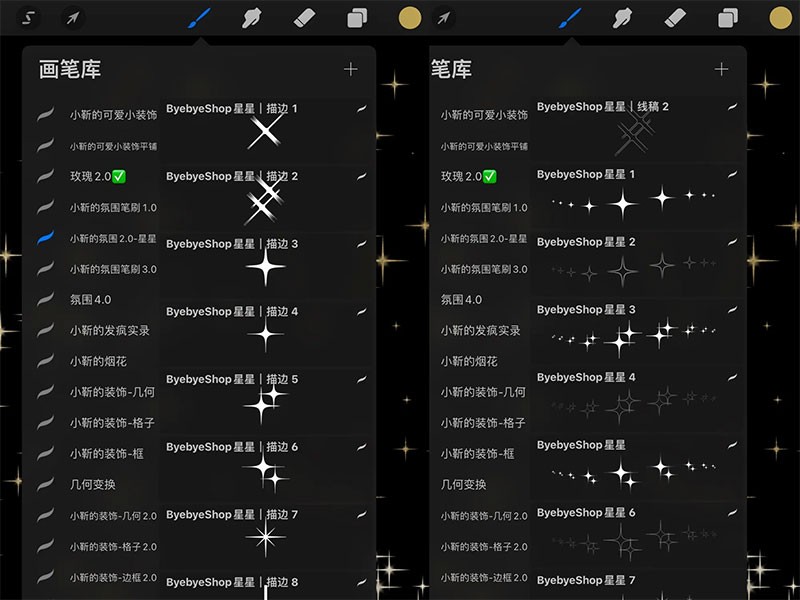The image size is (800, 600).
Task: Pick the ByebyeShop星星｜描边 3 brush
Action: (265, 262)
